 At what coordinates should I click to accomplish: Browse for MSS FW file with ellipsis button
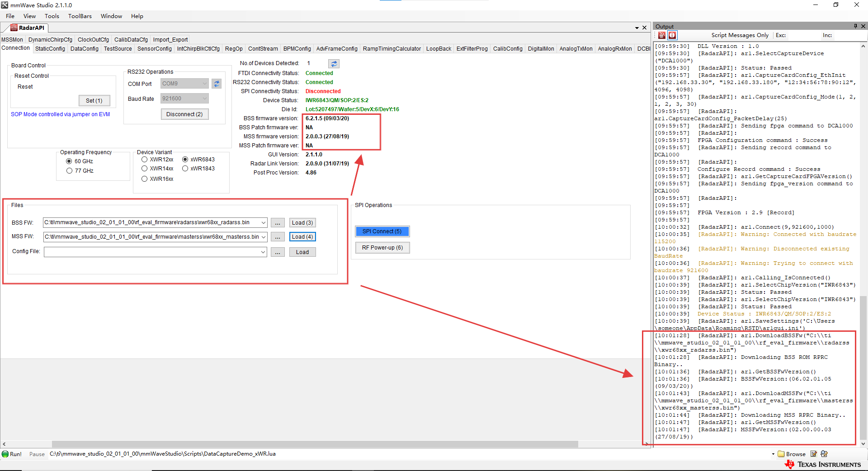[278, 237]
